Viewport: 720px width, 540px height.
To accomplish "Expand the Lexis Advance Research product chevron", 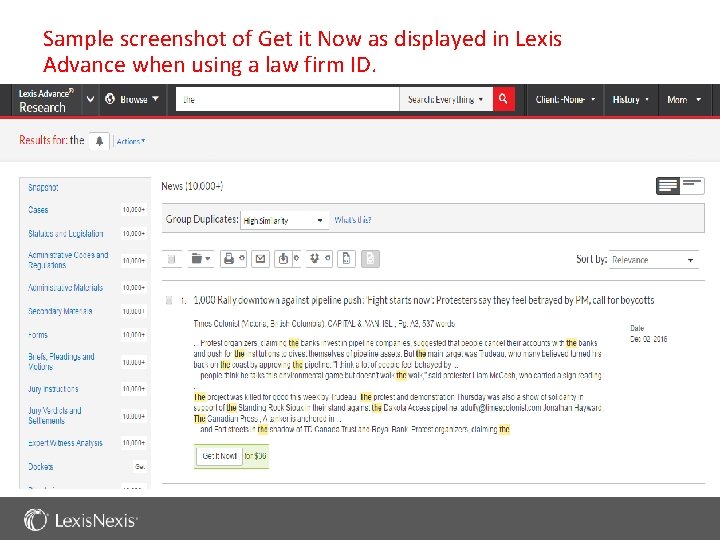I will pos(90,99).
